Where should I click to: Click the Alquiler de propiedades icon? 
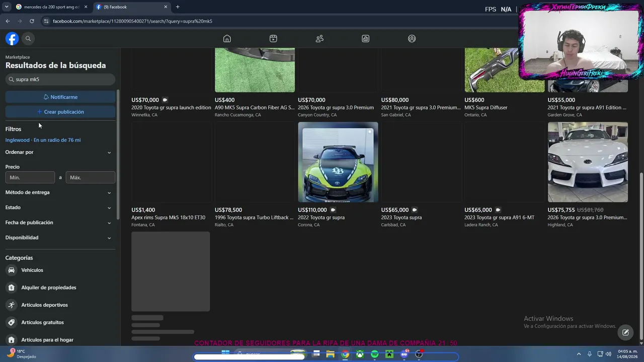point(12,288)
